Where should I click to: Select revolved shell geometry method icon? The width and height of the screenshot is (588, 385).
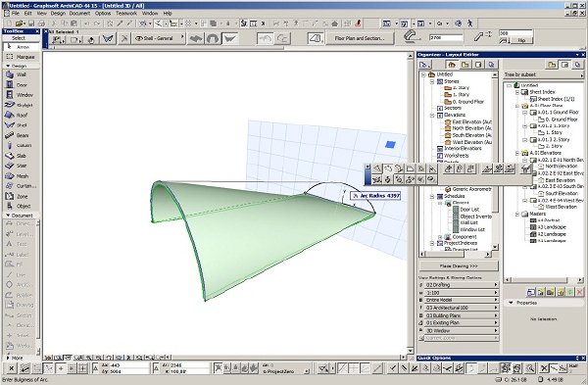213,38
